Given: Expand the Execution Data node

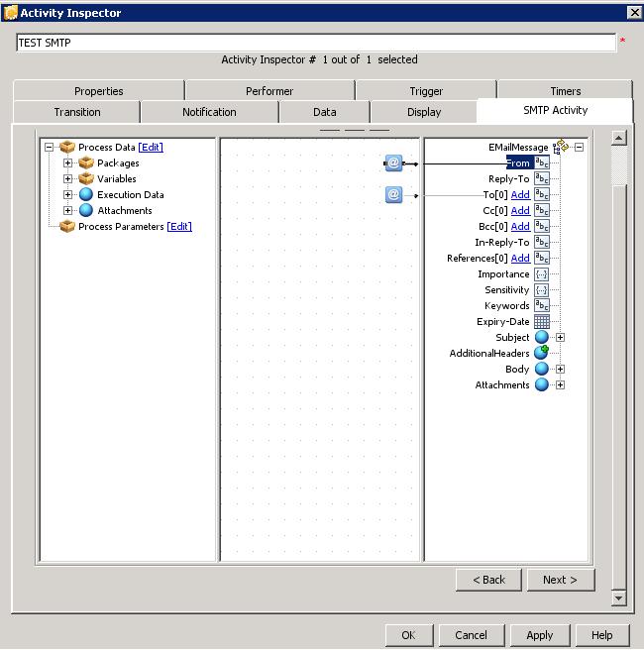Looking at the screenshot, I should click(x=68, y=194).
